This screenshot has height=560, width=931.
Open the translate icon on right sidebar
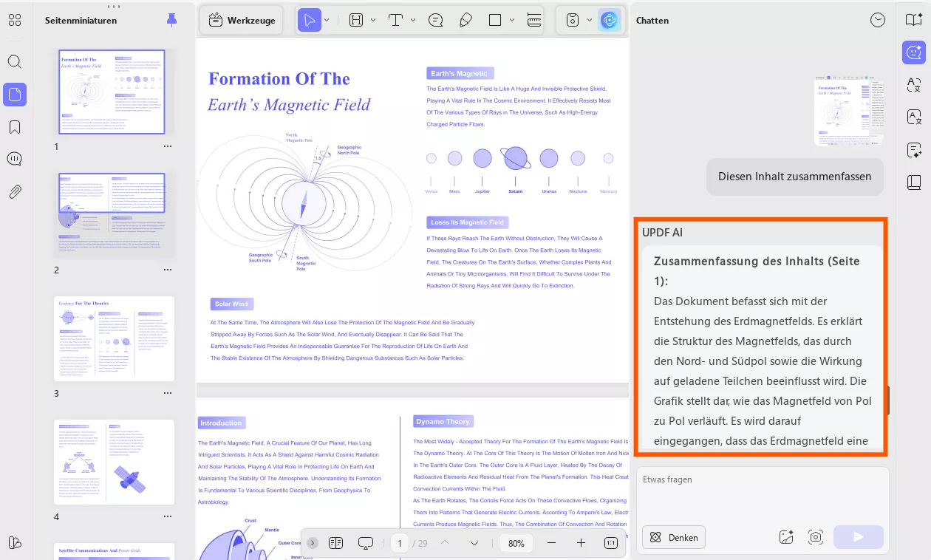914,85
